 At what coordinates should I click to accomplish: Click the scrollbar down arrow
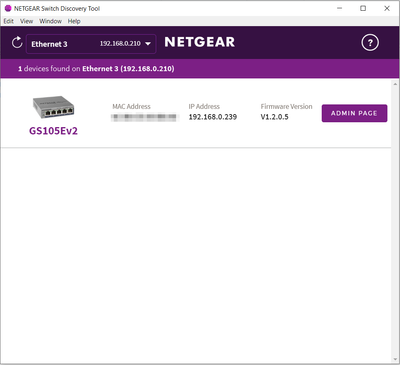tap(396, 360)
